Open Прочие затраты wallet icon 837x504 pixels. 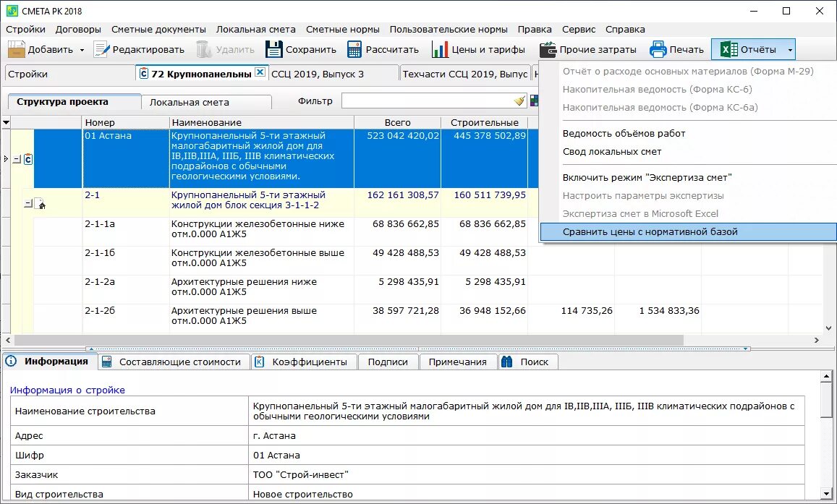548,50
